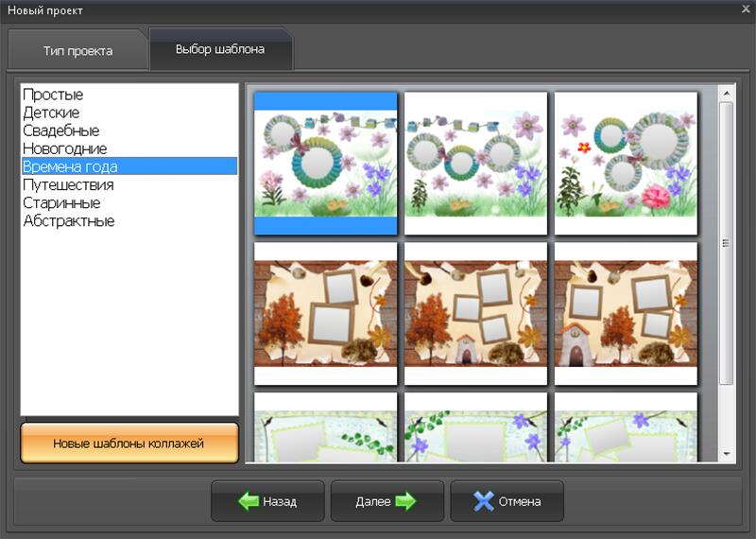Click the green forward arrow icon
Image resolution: width=756 pixels, height=539 pixels.
coord(405,501)
